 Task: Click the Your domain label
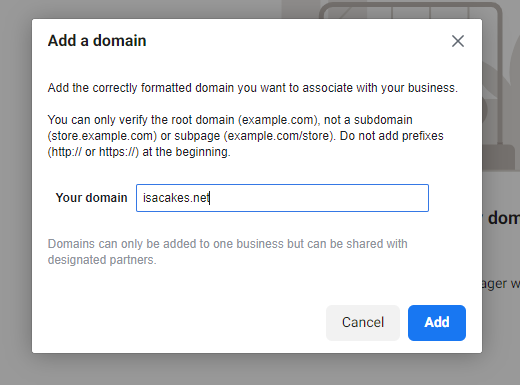[91, 198]
